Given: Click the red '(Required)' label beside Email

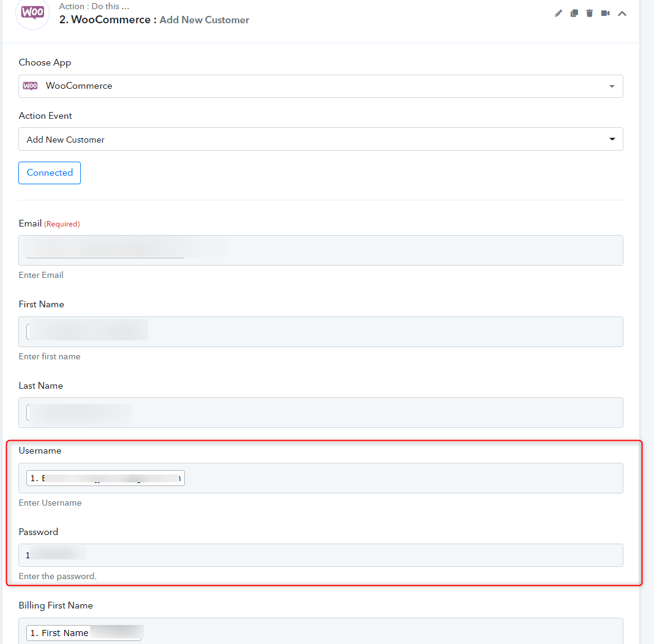Looking at the screenshot, I should (62, 224).
